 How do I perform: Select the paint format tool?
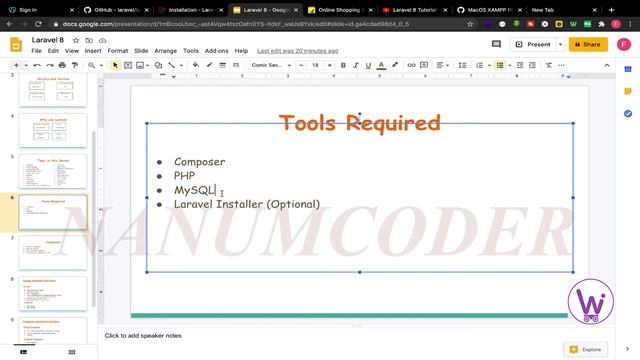tap(75, 65)
